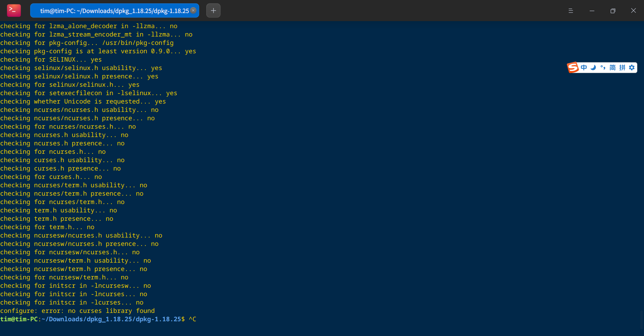Click 'checking for ncursesw/term.h... no' line
The image size is (644, 336).
pos(64,277)
